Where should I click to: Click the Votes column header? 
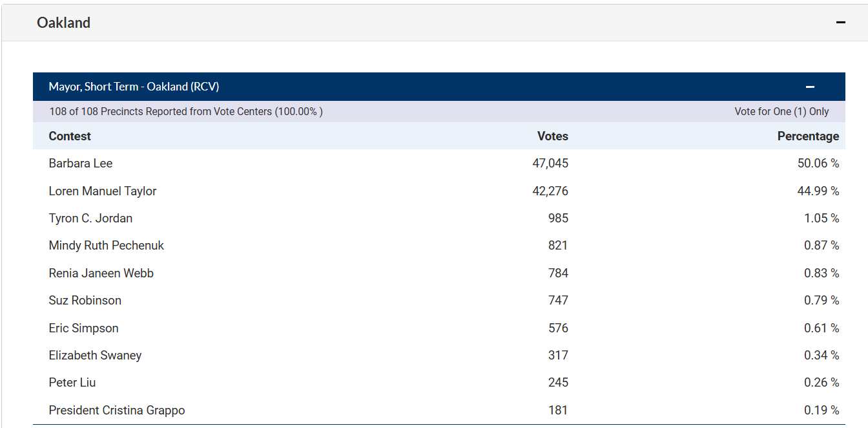click(x=552, y=136)
